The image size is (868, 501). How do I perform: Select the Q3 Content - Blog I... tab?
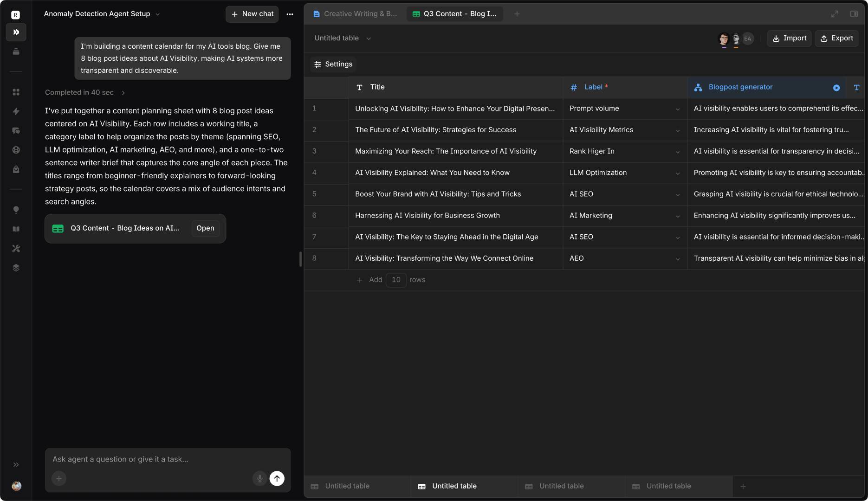455,14
